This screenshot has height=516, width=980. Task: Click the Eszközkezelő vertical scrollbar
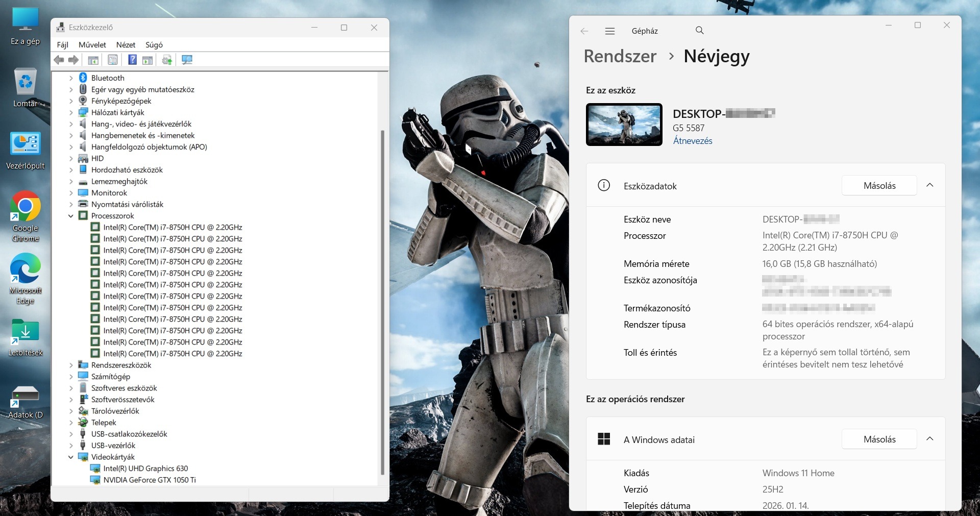tap(383, 302)
